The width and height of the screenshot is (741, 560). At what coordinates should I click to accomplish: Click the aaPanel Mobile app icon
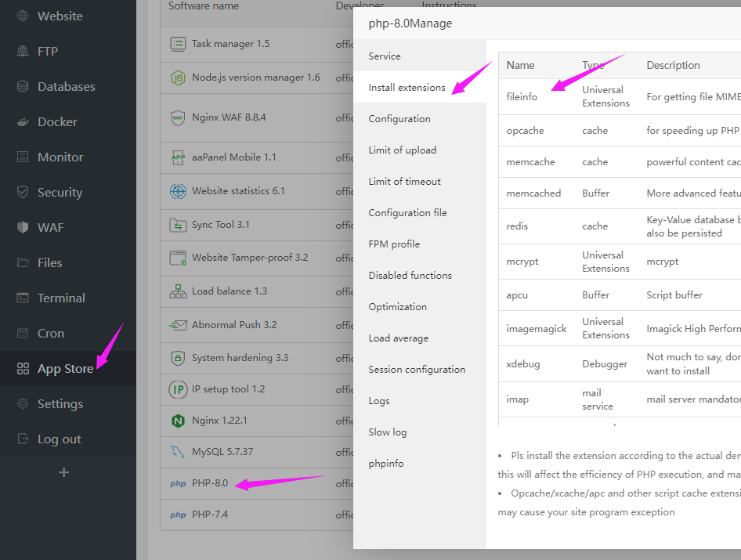[x=178, y=157]
